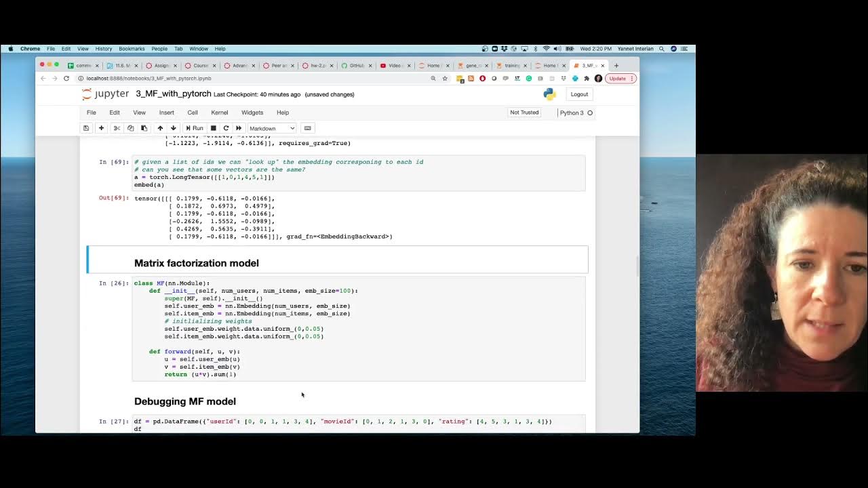Cut selected cells with the scissors icon
The width and height of the screenshot is (868, 488).
117,128
